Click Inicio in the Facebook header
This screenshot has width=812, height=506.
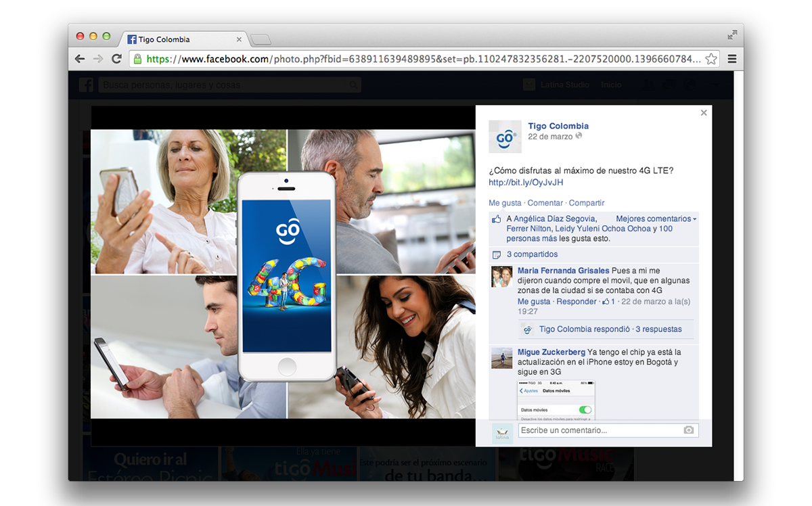[611, 85]
